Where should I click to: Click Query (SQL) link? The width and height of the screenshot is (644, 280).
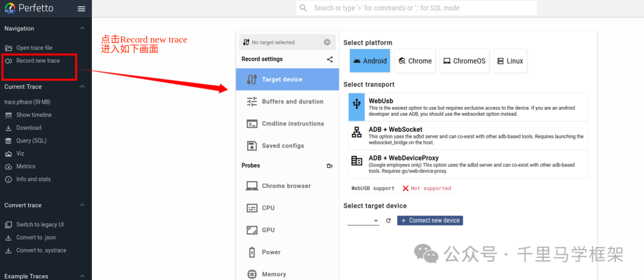[x=31, y=141]
